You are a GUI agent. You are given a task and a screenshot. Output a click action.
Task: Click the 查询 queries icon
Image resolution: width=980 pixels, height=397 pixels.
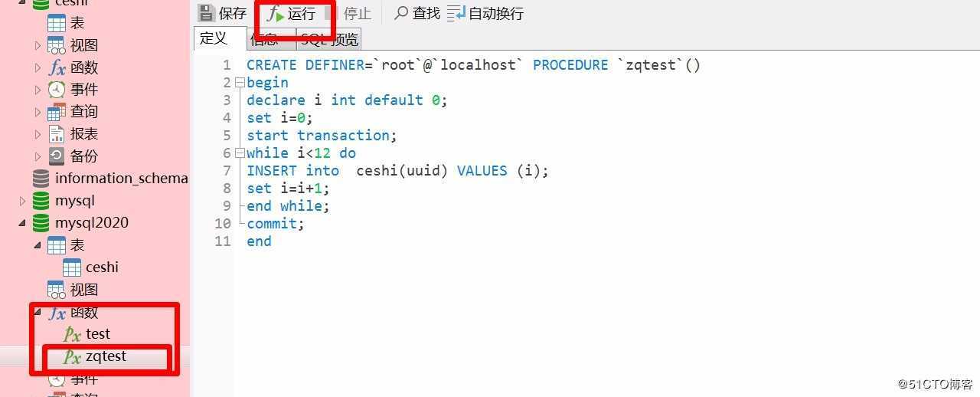(x=57, y=112)
